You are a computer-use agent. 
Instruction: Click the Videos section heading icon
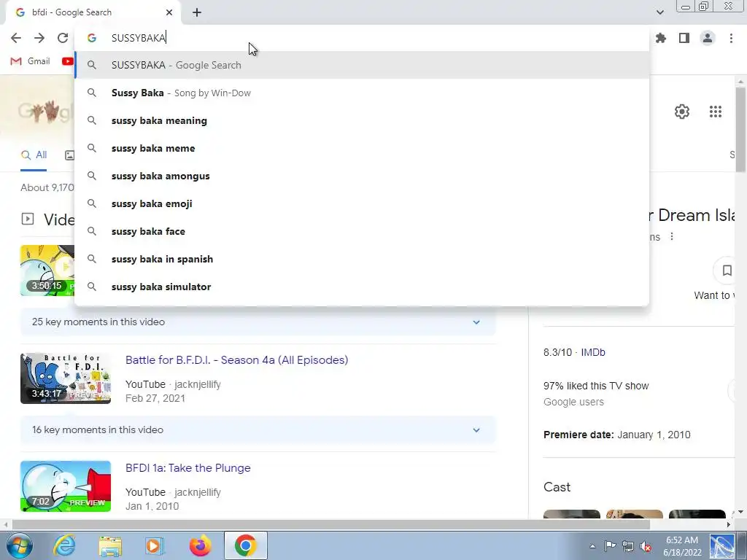point(28,219)
